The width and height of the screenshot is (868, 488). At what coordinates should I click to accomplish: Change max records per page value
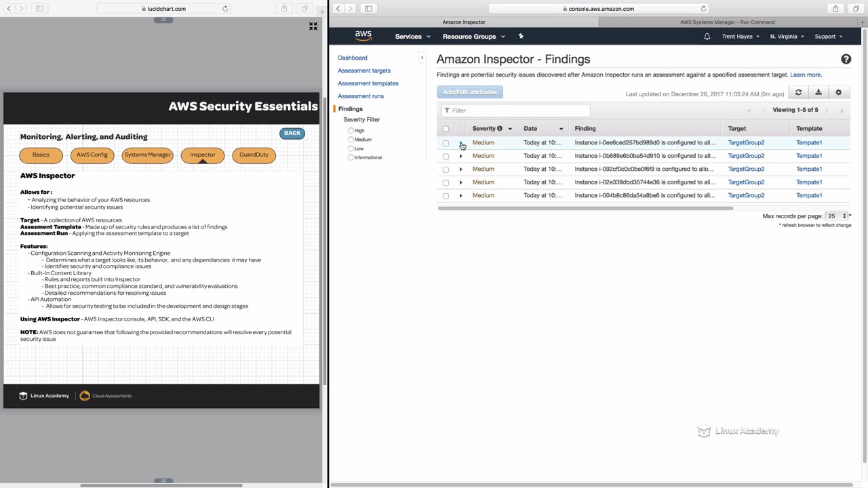click(x=837, y=216)
